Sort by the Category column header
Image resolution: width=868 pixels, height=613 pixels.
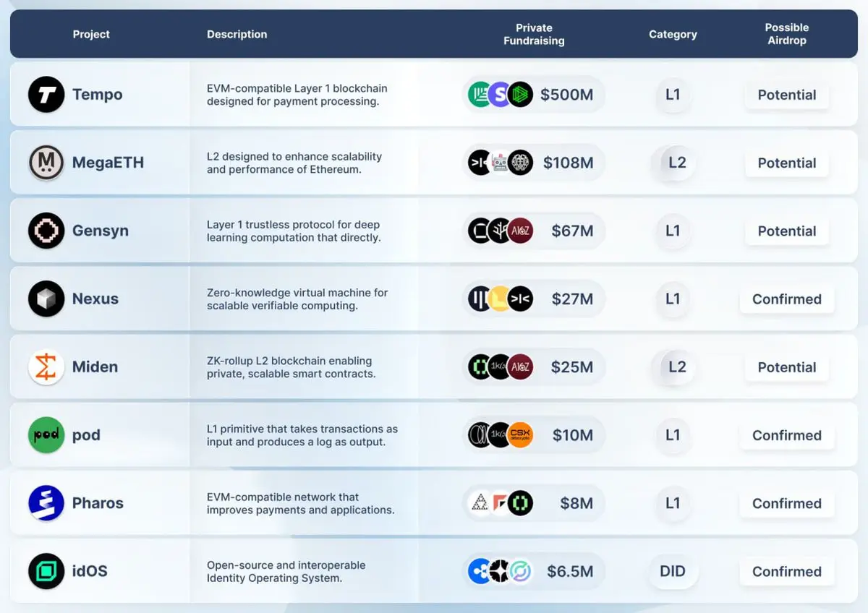click(x=673, y=34)
